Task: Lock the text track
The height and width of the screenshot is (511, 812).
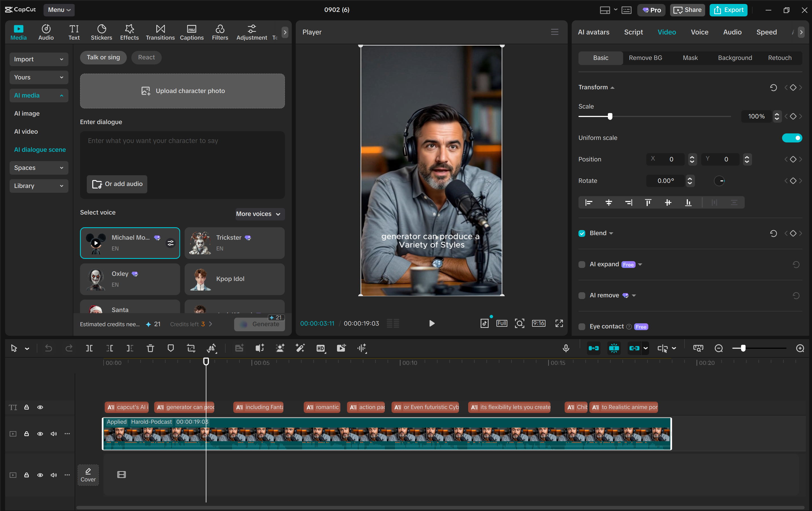Action: 26,407
